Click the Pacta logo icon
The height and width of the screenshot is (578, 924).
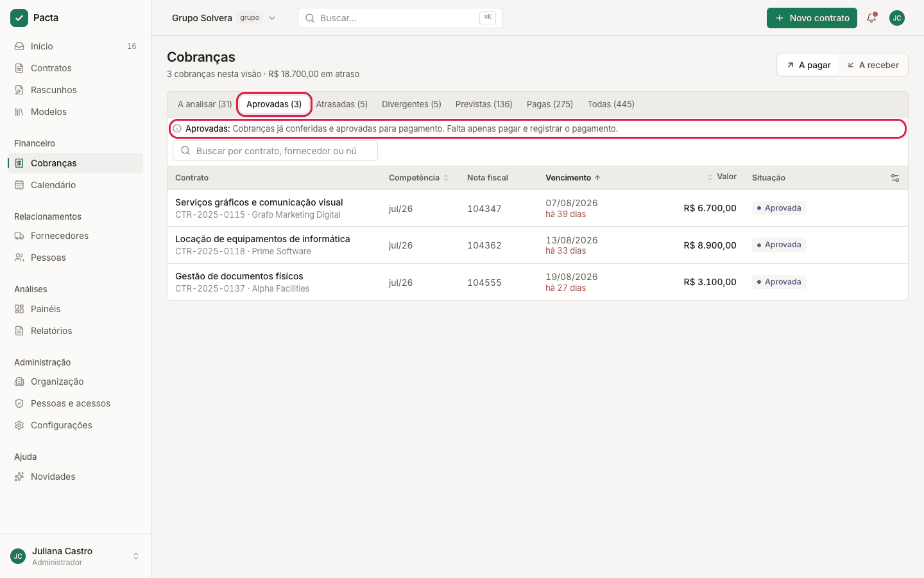point(19,18)
